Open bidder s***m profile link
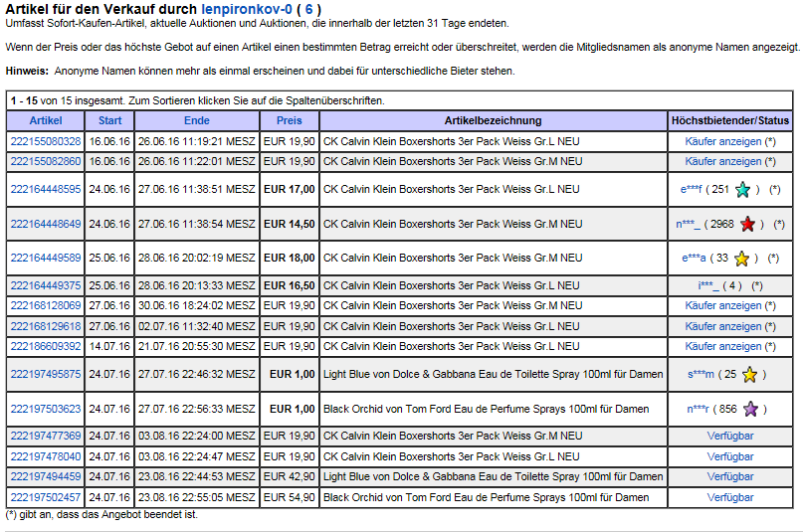Viewport: 803px width, 532px height. coord(701,375)
